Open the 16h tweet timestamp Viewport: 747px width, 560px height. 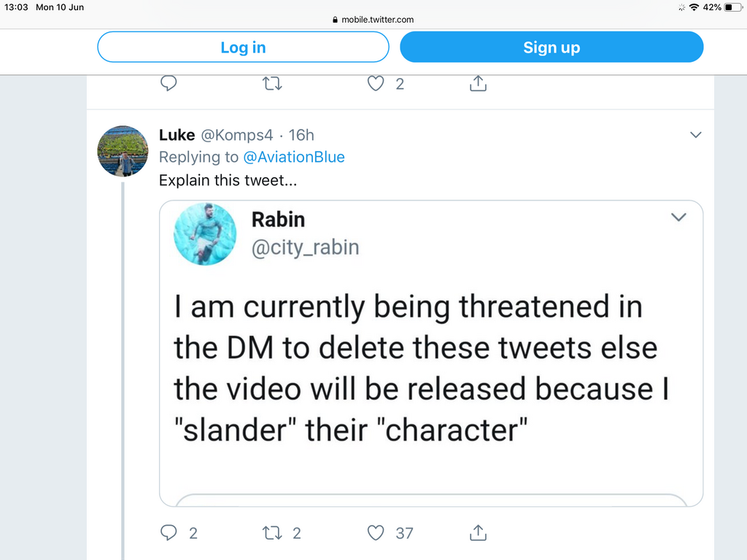coord(301,135)
